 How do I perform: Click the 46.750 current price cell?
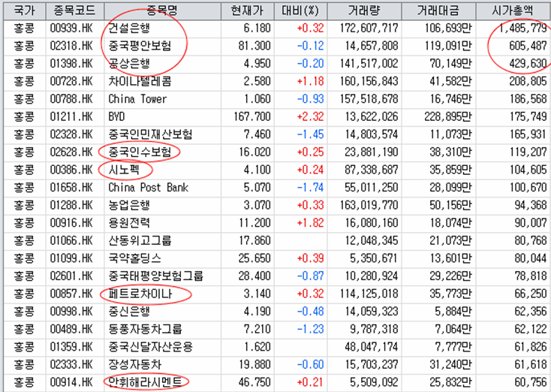254,381
